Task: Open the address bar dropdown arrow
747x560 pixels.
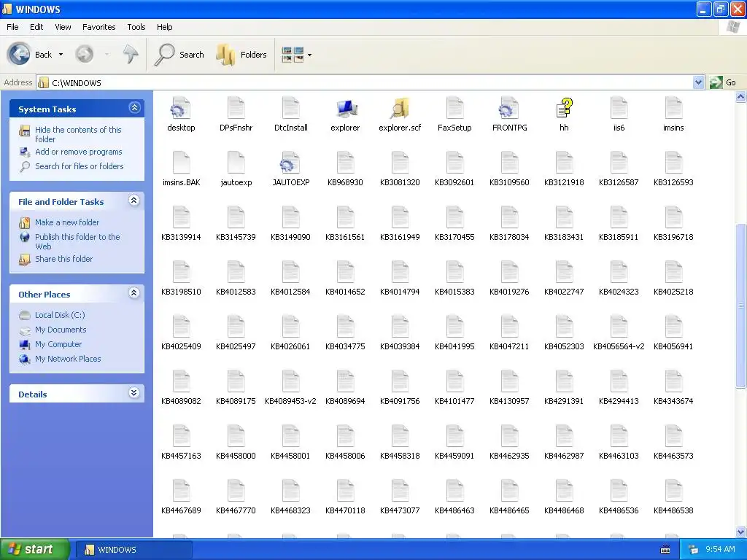Action: pos(698,82)
